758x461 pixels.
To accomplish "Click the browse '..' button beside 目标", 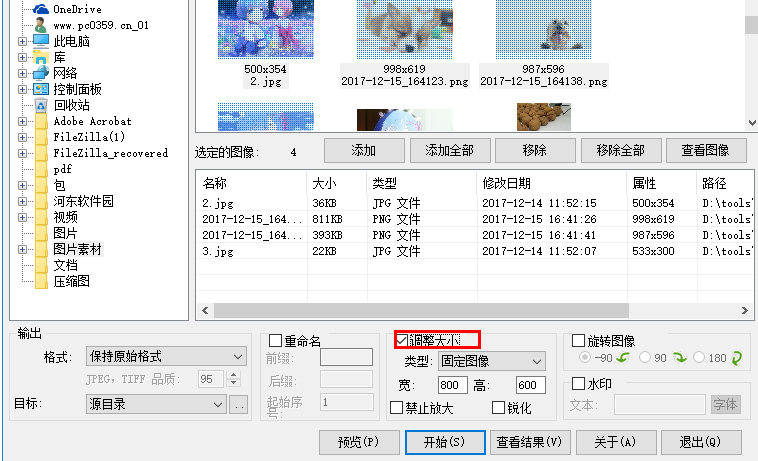I will [x=239, y=404].
